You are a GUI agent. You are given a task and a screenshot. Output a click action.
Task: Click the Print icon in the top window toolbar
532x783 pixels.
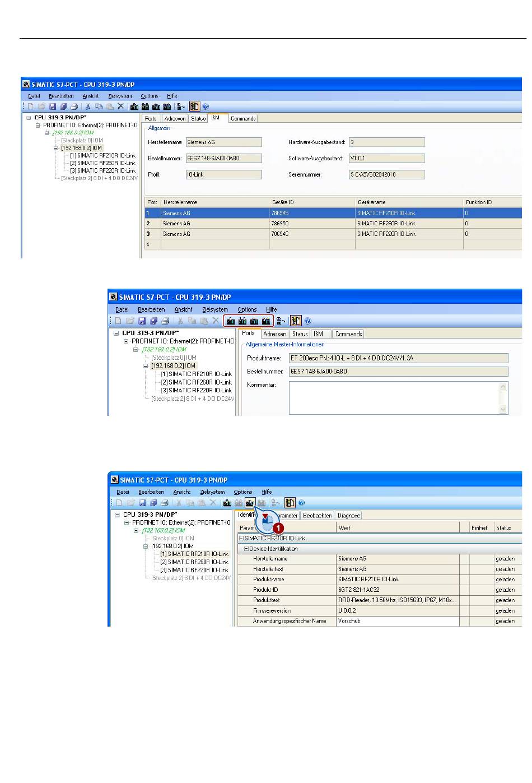click(x=74, y=106)
